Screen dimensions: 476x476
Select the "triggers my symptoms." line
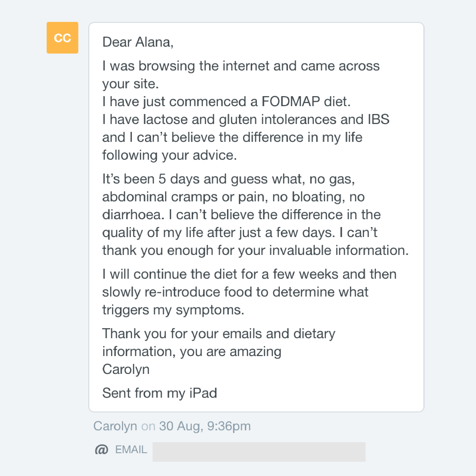pyautogui.click(x=173, y=310)
